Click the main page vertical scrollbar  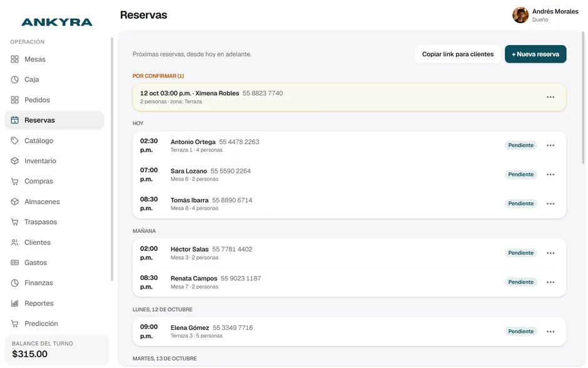[x=583, y=98]
